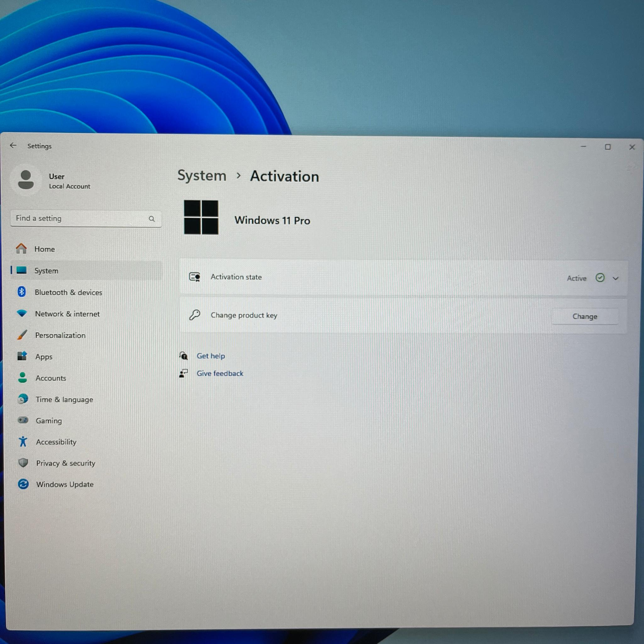Image resolution: width=644 pixels, height=644 pixels.
Task: Click the Windows logo beside Windows 11 Pro
Action: point(201,217)
